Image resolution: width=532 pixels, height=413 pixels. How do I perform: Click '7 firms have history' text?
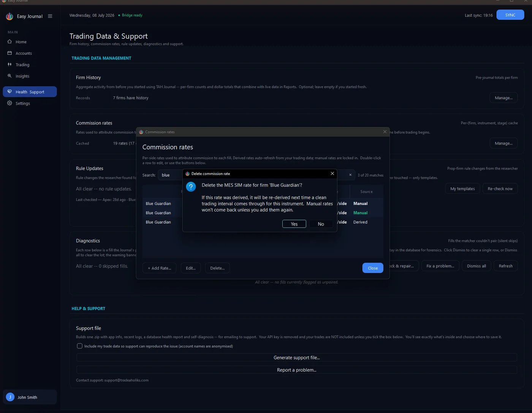[x=131, y=98]
